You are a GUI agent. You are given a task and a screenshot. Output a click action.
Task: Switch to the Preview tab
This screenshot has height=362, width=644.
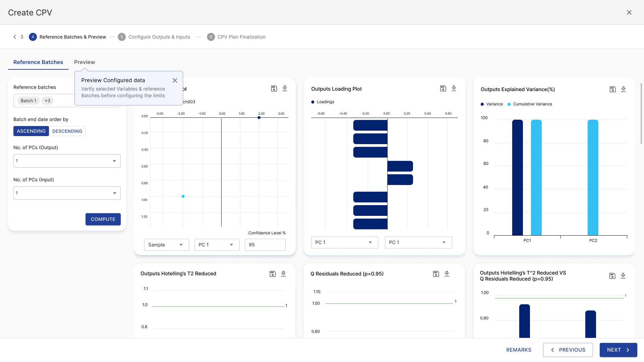point(85,62)
